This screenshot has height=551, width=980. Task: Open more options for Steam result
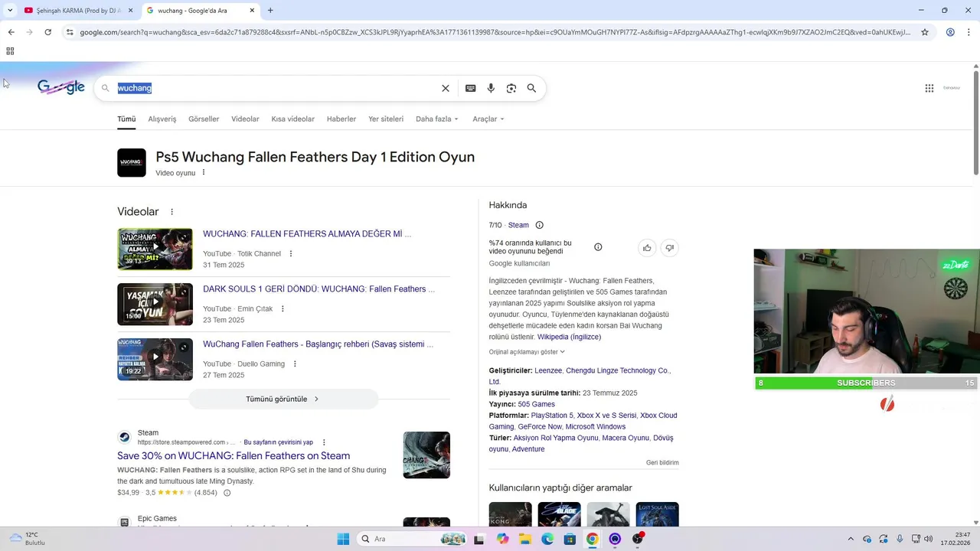pyautogui.click(x=324, y=442)
